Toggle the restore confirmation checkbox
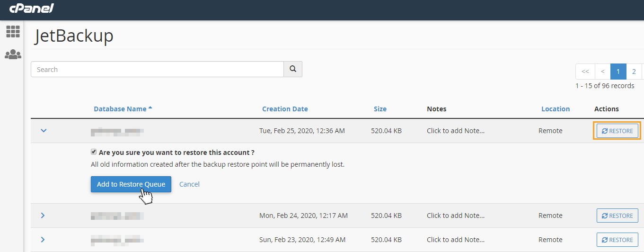Image resolution: width=644 pixels, height=252 pixels. (94, 152)
